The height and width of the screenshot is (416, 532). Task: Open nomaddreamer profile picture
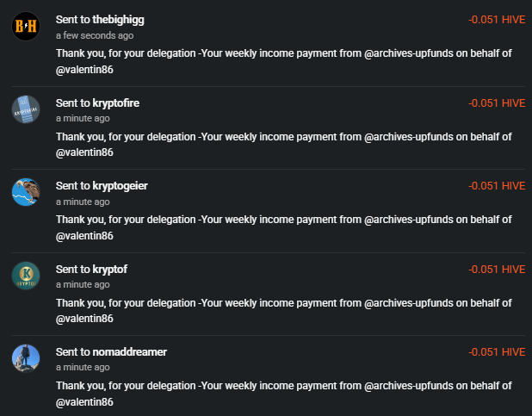[x=26, y=358]
